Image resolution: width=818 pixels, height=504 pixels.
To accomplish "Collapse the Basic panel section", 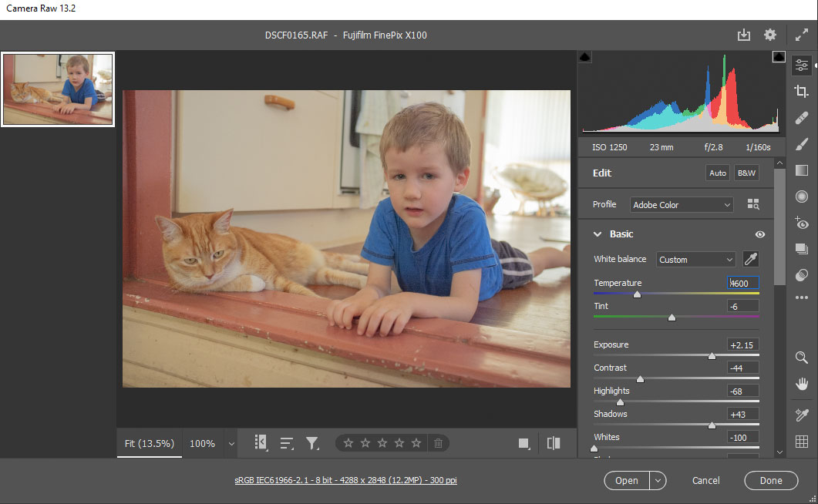I will (x=598, y=234).
